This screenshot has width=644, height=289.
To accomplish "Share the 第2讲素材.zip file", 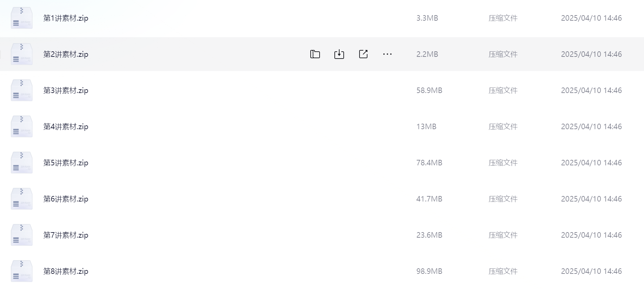I will (x=363, y=54).
